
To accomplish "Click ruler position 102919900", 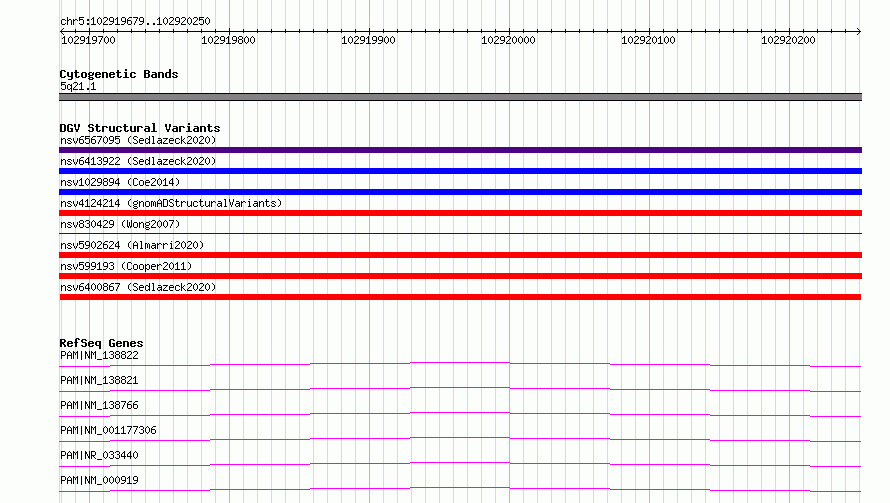I will (x=368, y=40).
